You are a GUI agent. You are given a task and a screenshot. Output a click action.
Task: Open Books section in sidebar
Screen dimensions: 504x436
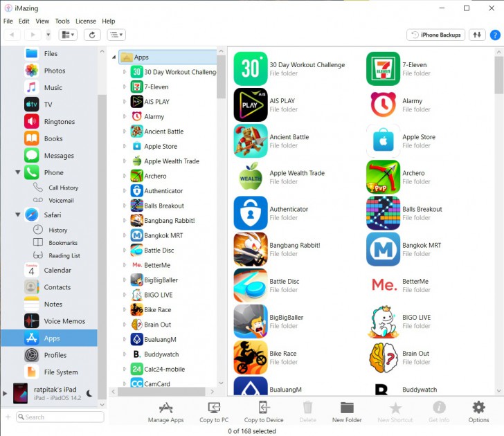pyautogui.click(x=53, y=138)
